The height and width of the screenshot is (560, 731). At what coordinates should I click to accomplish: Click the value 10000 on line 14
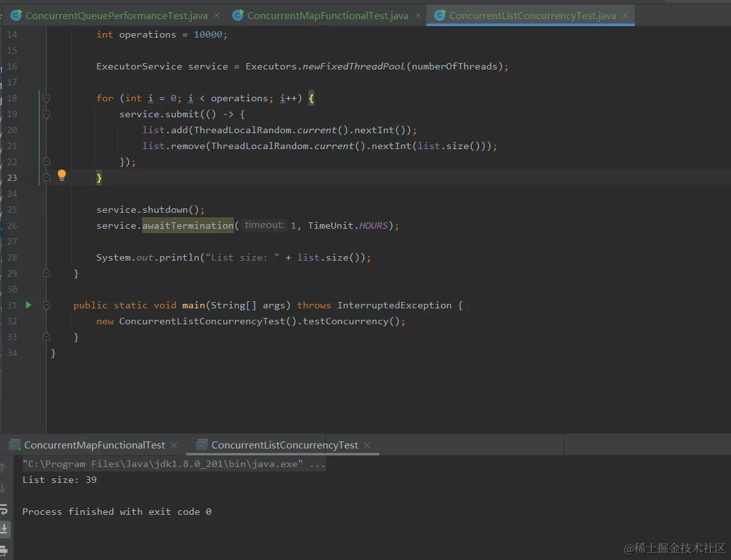[x=208, y=34]
